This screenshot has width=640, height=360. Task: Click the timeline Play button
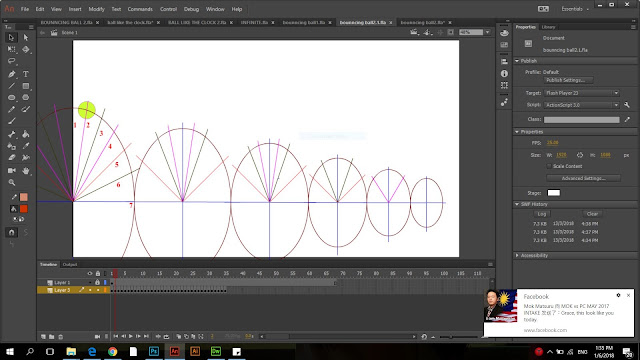pos(131,336)
